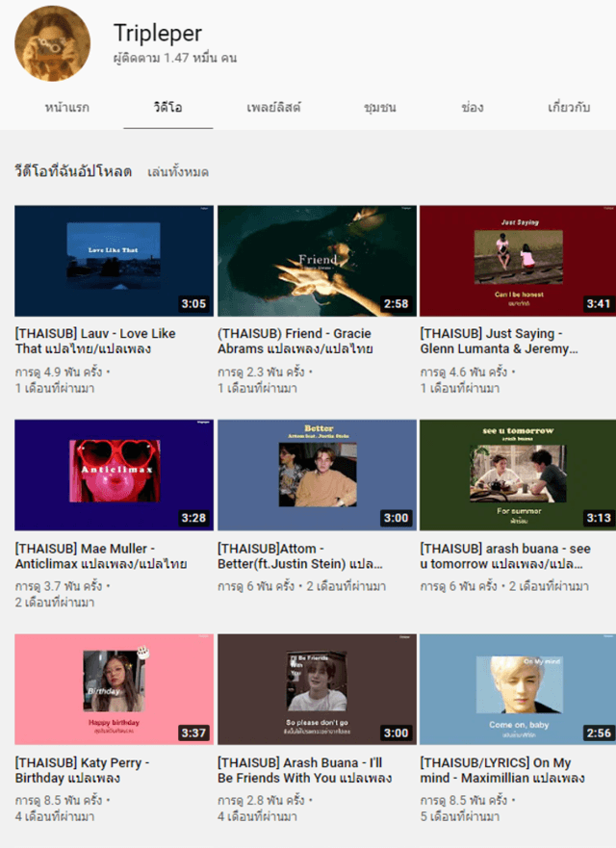Click the วิดีโอที่ฉันอัปโหลด heading
616x848 pixels.
tap(73, 172)
